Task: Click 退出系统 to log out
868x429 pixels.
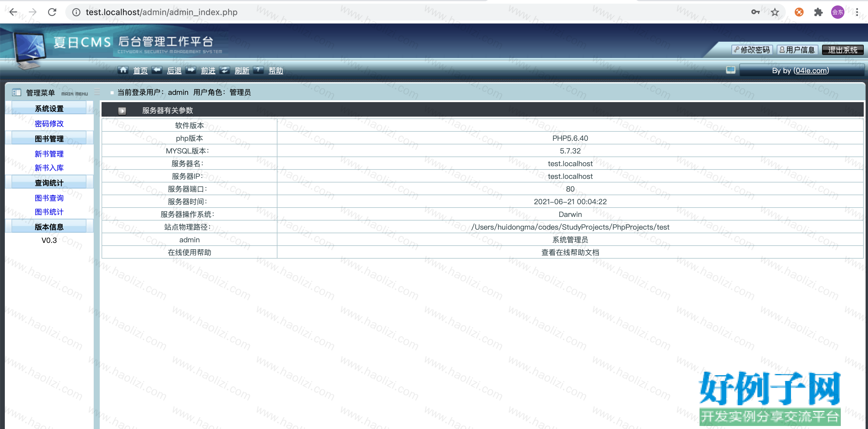Action: pos(842,50)
